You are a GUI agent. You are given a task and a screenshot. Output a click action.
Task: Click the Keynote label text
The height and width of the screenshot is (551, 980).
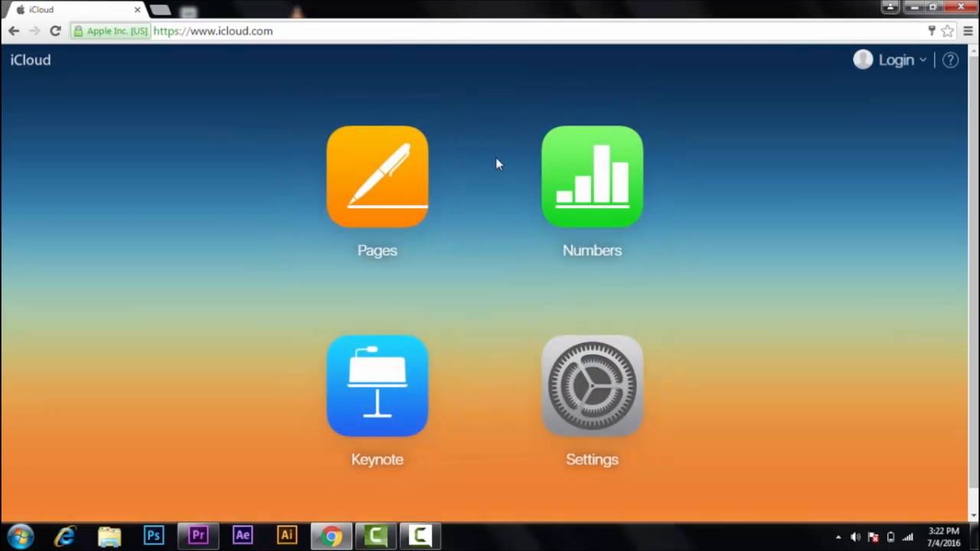coord(377,459)
